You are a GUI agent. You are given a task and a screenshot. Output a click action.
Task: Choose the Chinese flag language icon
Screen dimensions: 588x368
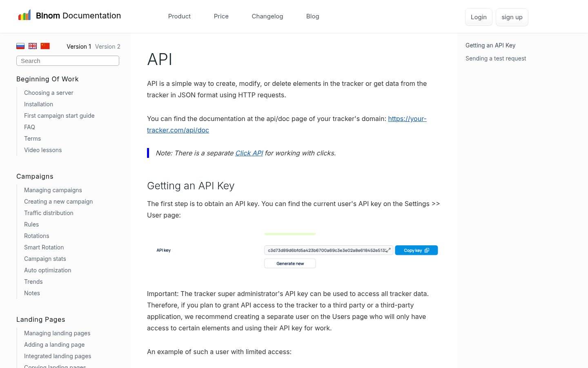pyautogui.click(x=45, y=46)
